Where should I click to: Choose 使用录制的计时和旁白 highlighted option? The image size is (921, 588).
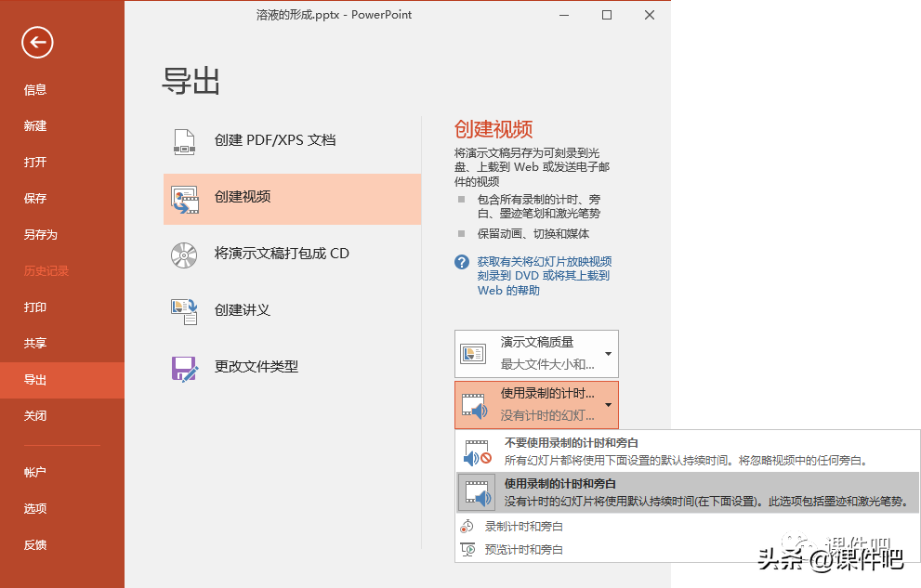point(688,492)
